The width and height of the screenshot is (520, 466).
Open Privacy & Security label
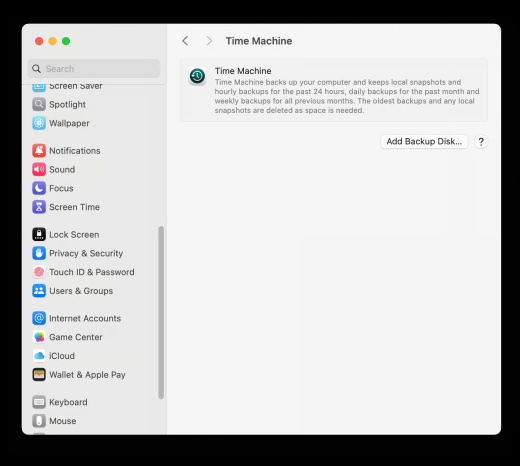pyautogui.click(x=86, y=253)
